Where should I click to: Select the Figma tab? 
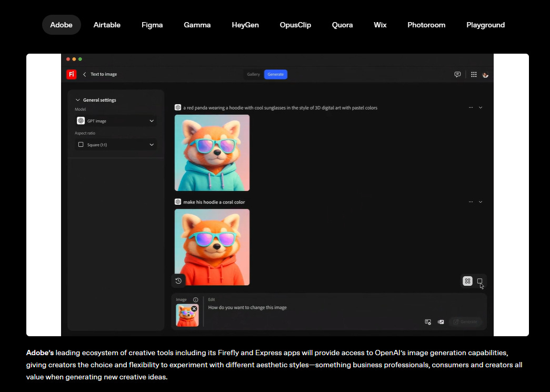pos(152,25)
